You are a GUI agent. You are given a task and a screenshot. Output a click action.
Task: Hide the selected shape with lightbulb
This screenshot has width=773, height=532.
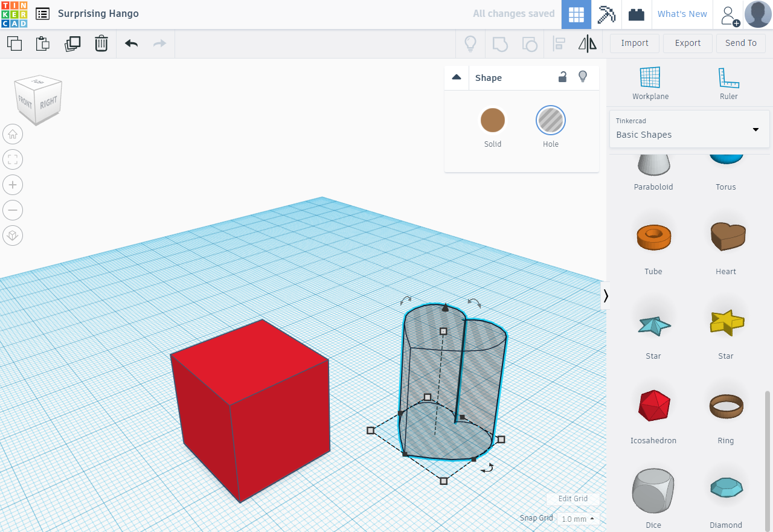click(583, 77)
